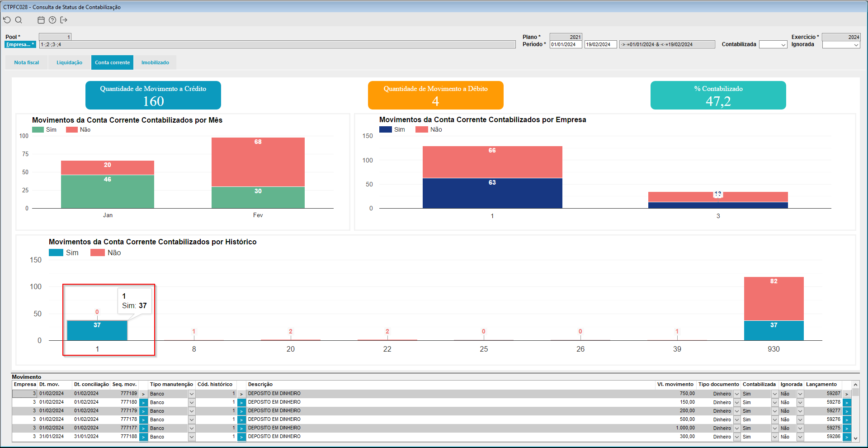The width and height of the screenshot is (868, 448).
Task: Click arrow button beside Lançamento 59278
Action: tap(847, 402)
